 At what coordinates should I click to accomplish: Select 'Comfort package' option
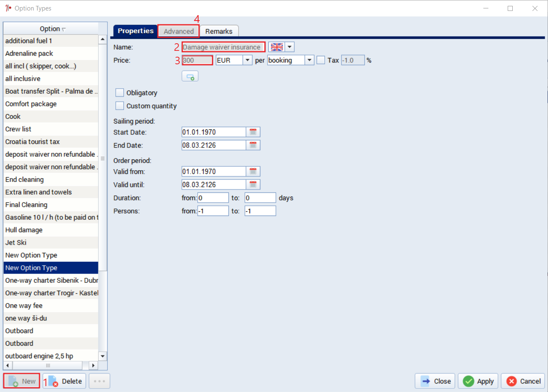pyautogui.click(x=51, y=104)
